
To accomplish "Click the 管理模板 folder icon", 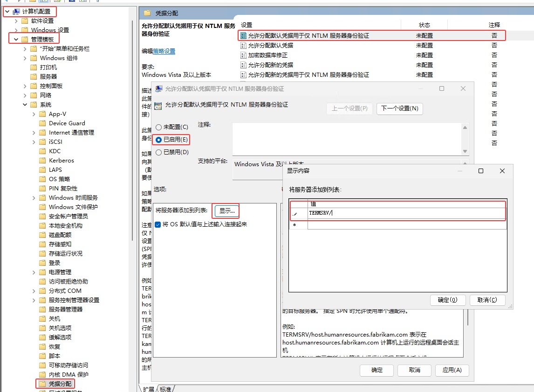I will coord(25,40).
